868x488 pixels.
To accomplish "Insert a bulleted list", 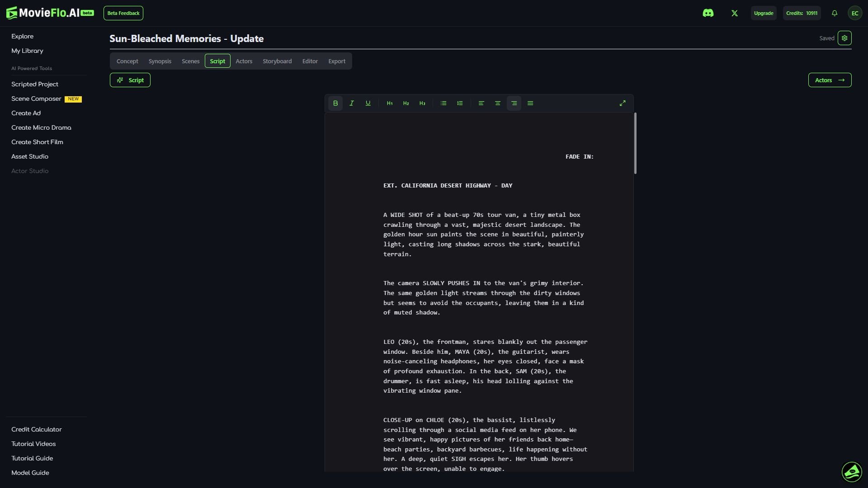I will 443,103.
